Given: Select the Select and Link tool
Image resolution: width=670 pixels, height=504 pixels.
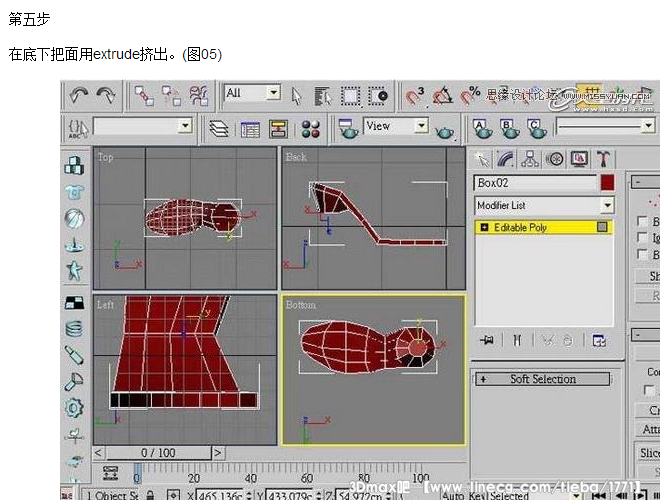Looking at the screenshot, I should click(144, 95).
